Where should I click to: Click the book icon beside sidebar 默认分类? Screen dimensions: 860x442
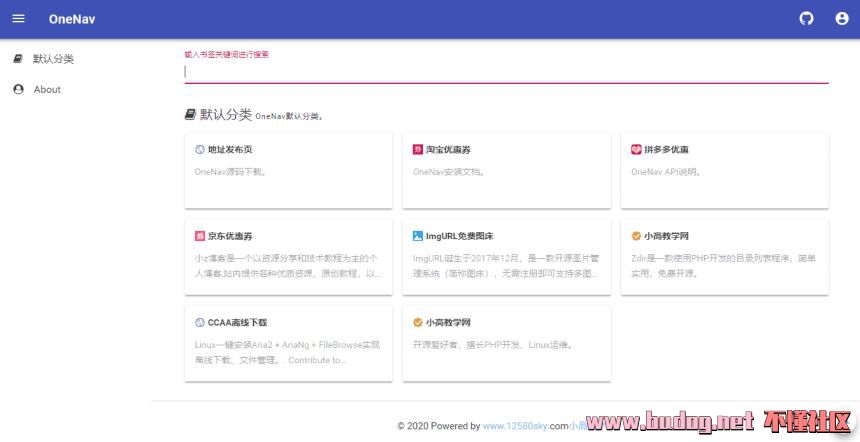(x=18, y=59)
